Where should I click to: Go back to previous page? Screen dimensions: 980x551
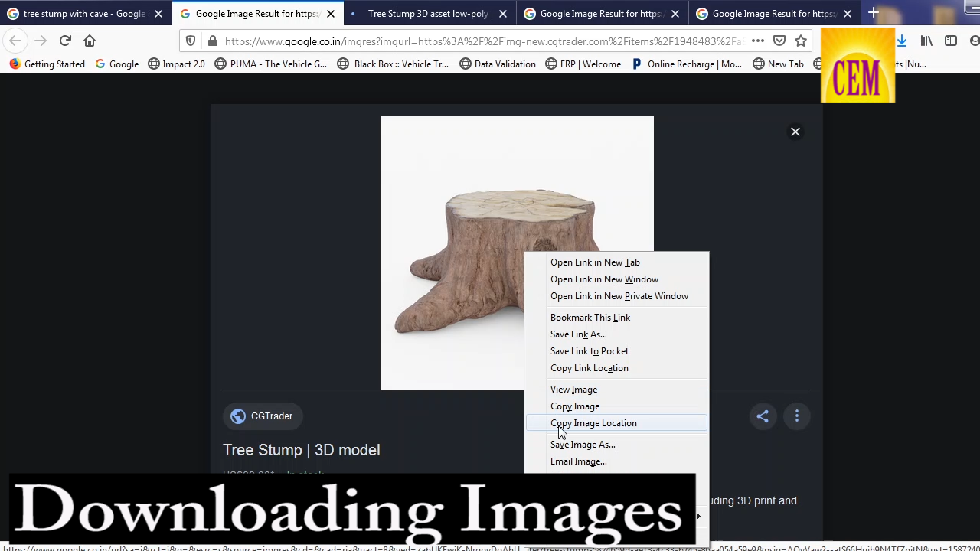tap(15, 41)
